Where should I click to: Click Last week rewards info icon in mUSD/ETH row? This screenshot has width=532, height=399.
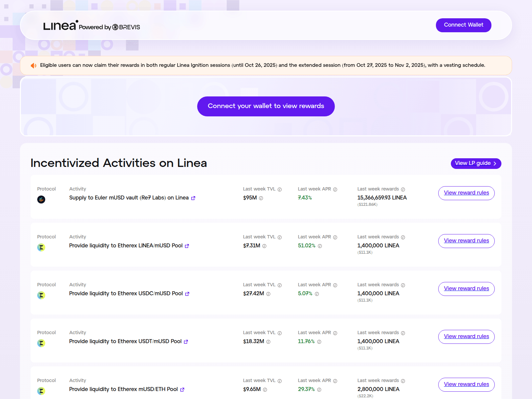click(x=403, y=381)
